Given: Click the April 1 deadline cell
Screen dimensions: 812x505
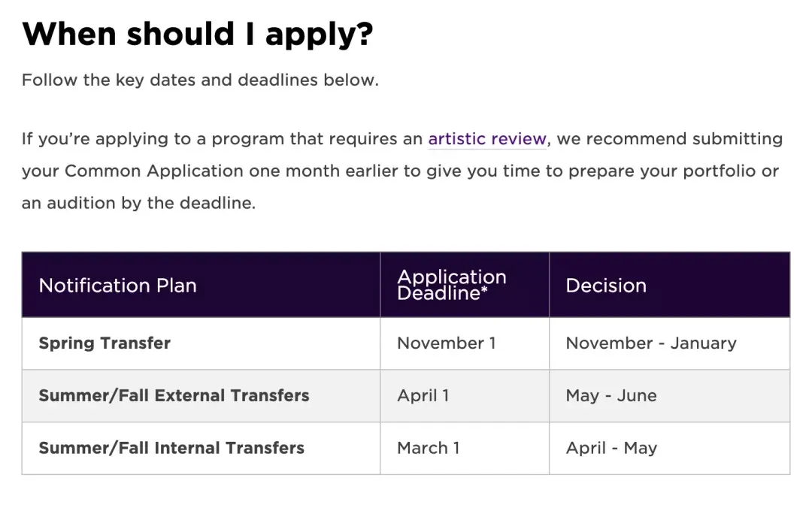Looking at the screenshot, I should coord(423,396).
